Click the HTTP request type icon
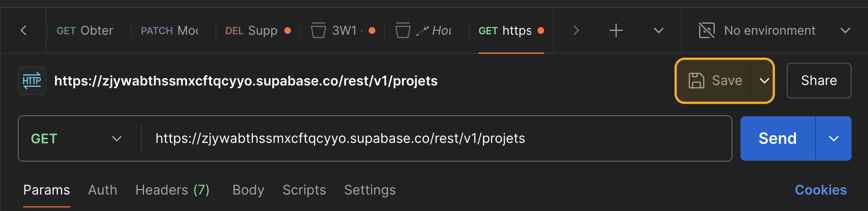868x211 pixels. [32, 81]
